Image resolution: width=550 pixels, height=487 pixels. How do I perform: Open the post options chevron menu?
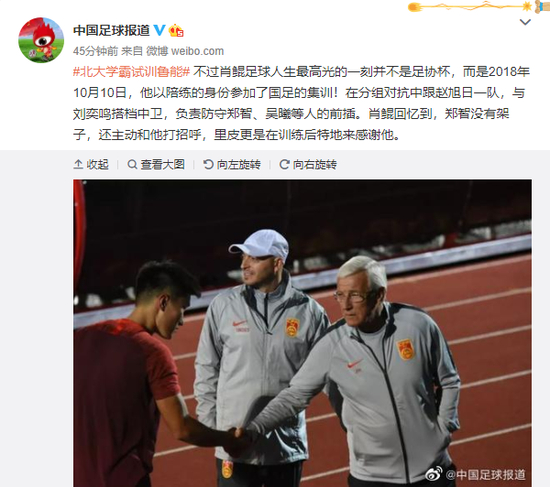525,22
